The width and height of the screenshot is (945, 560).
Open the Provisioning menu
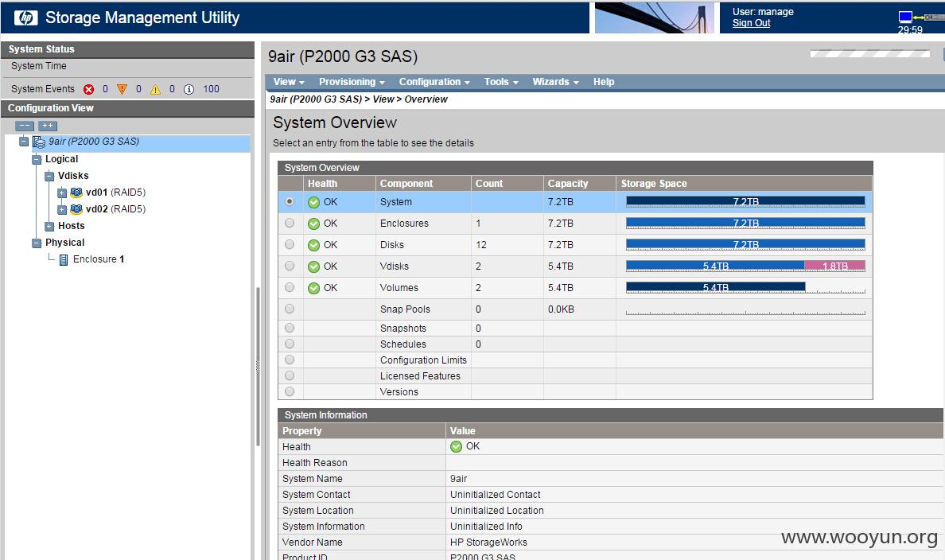point(352,82)
